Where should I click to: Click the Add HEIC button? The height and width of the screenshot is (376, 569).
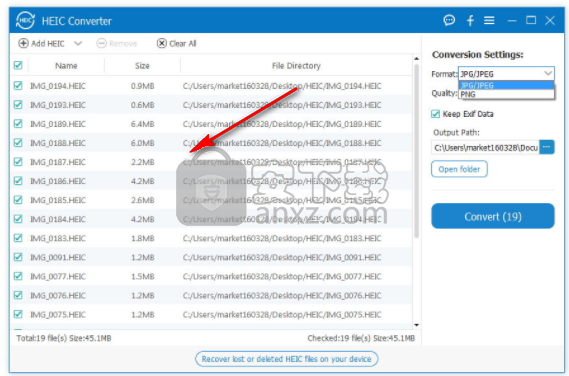pos(41,44)
